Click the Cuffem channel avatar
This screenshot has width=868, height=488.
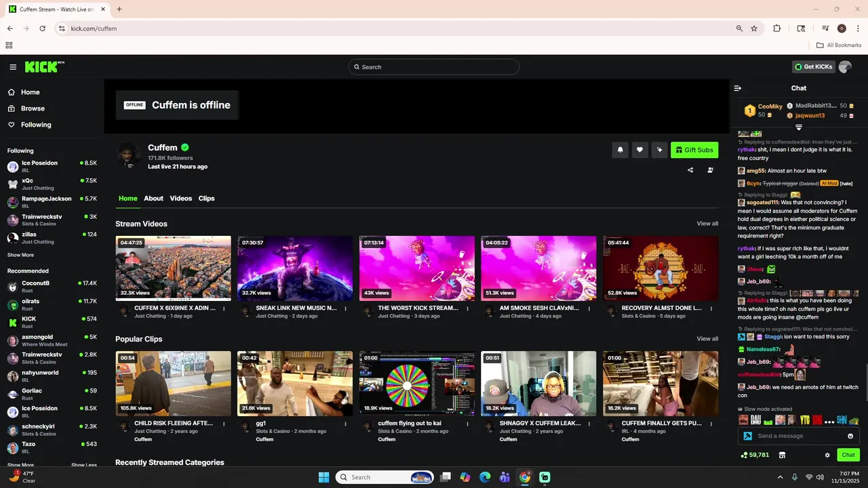tap(128, 155)
